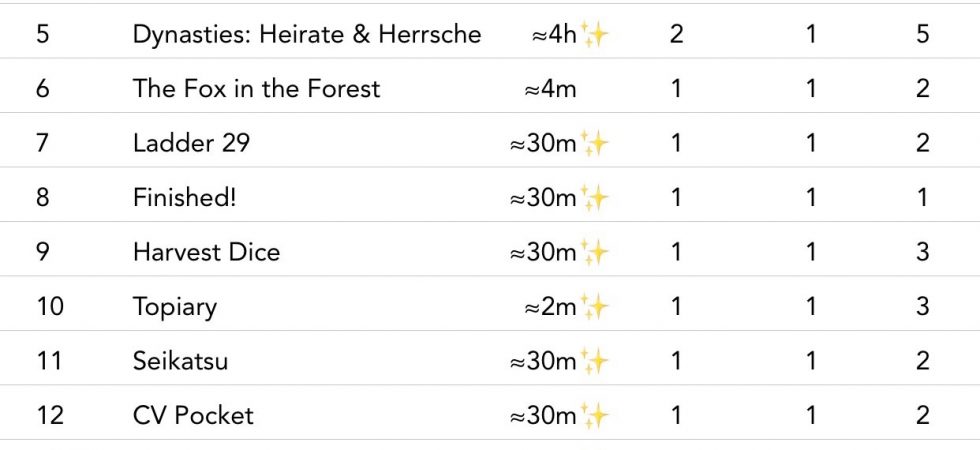980x450 pixels.
Task: Click the sparkle icon in Harvest Dice row
Action: click(x=595, y=251)
